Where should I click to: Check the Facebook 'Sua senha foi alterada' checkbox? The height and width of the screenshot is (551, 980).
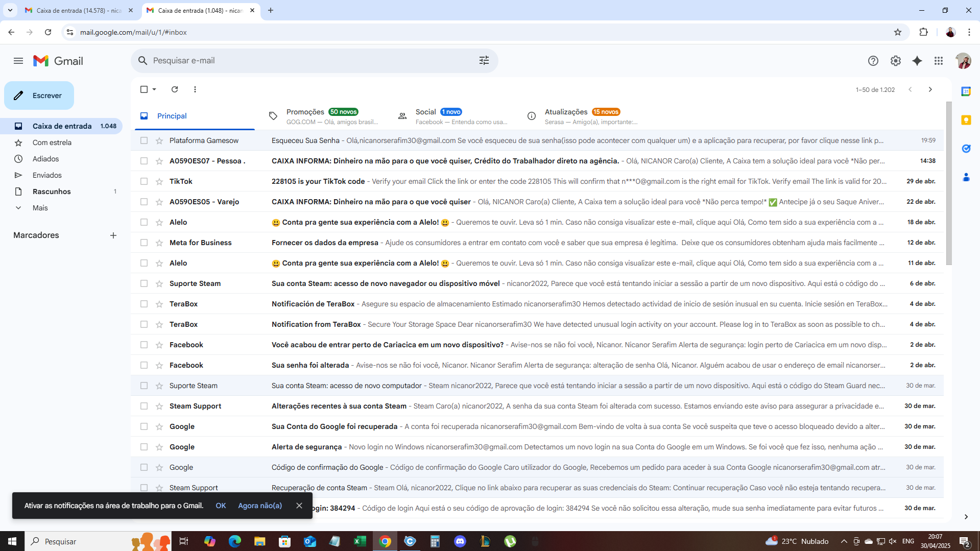(144, 365)
